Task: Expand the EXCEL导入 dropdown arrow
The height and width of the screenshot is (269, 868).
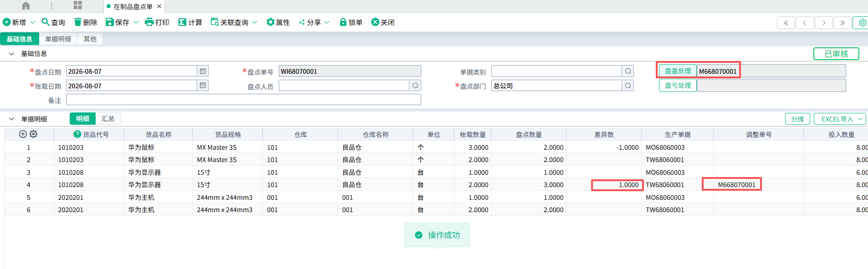Action: click(860, 119)
